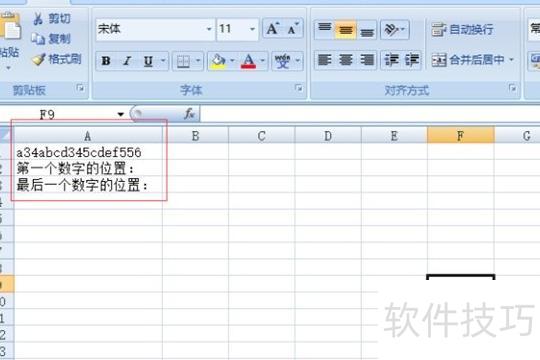Select column A header
Image resolution: width=540 pixels, height=360 pixels.
pos(88,136)
